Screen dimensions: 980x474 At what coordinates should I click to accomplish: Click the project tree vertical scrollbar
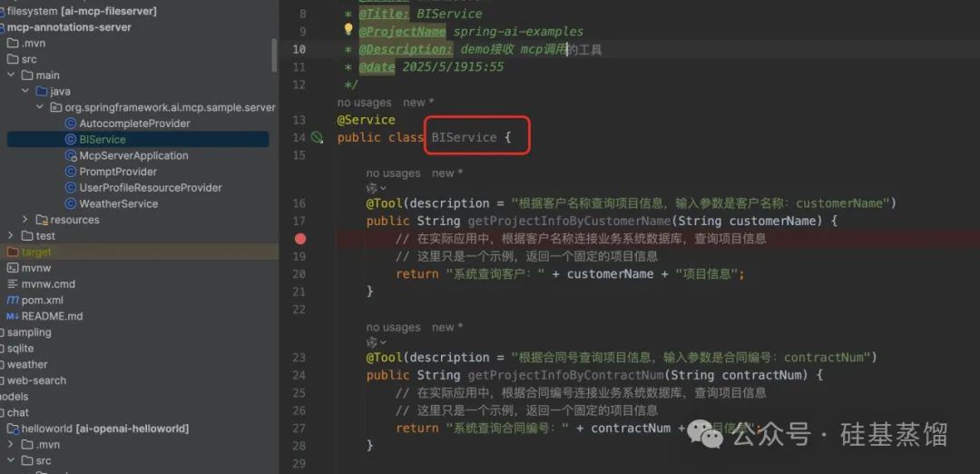click(274, 55)
